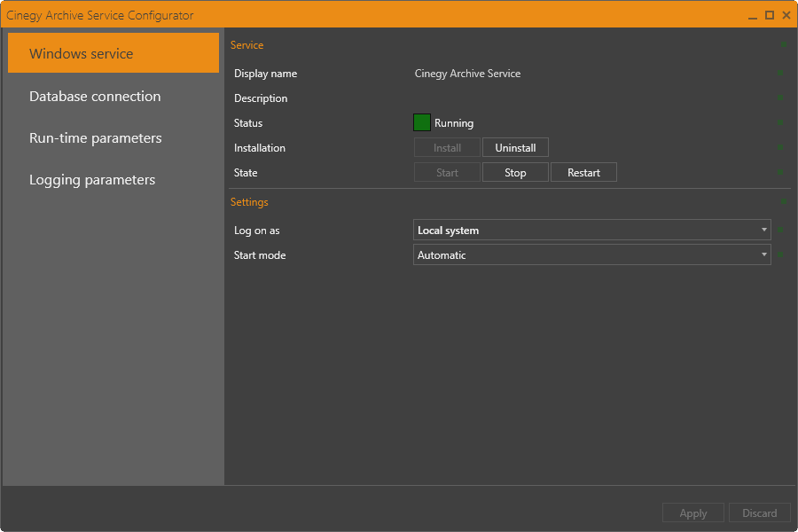This screenshot has height=532, width=798.
Task: Click the 'Cinegy Archive Service' display name value
Action: point(467,74)
